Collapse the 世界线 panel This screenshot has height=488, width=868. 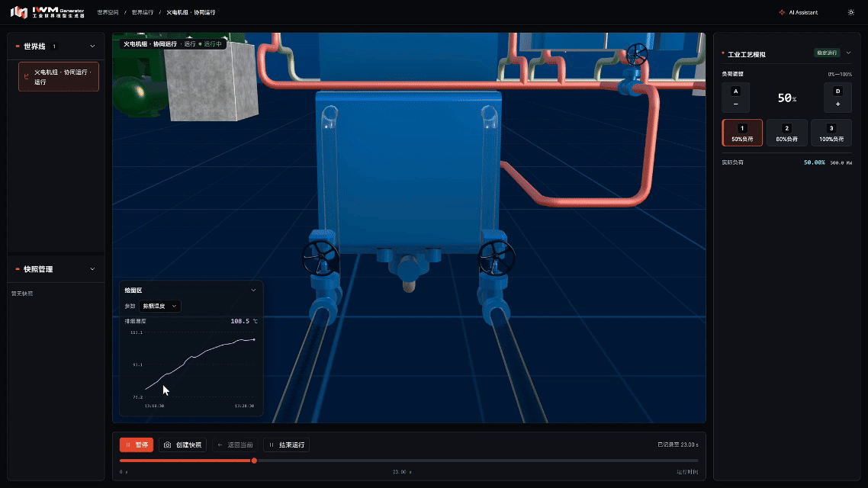point(92,47)
